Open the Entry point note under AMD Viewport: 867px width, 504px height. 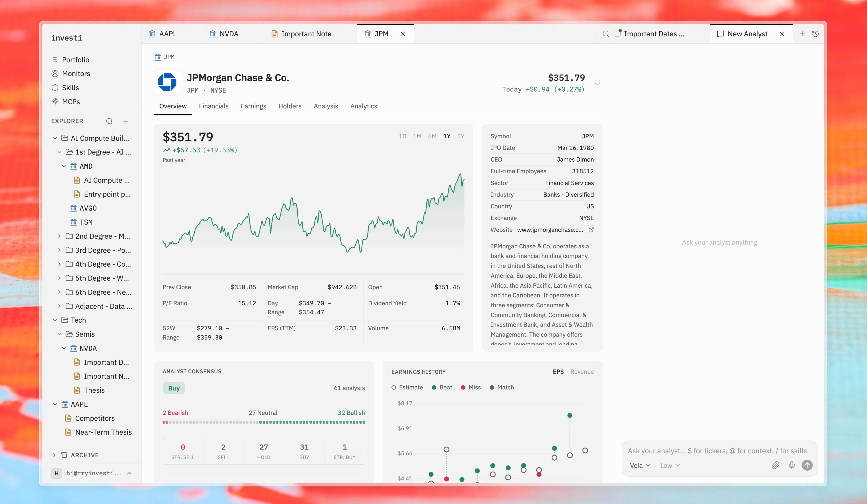point(107,194)
